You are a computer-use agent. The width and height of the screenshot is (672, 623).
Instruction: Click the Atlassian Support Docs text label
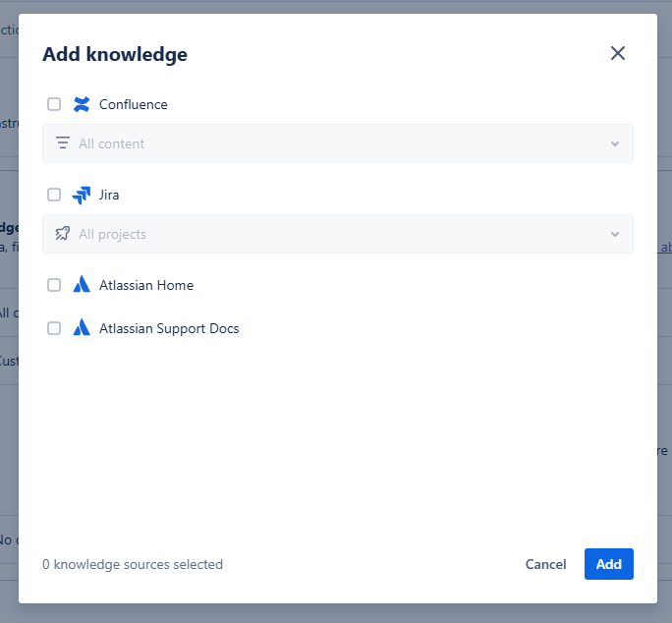pyautogui.click(x=169, y=328)
